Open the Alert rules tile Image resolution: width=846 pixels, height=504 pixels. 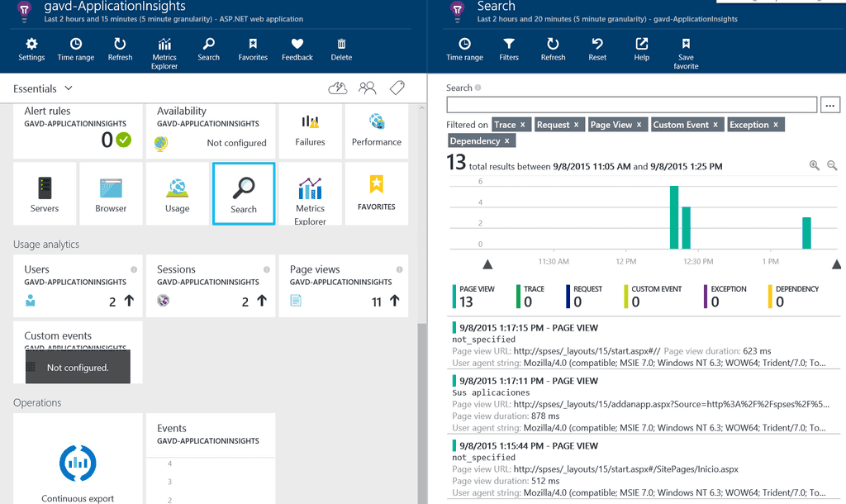[x=78, y=131]
